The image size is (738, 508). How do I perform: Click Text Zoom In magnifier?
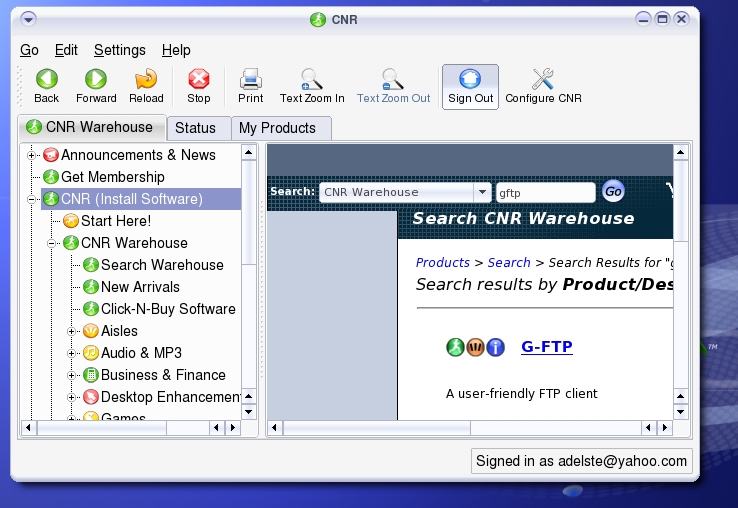point(312,80)
